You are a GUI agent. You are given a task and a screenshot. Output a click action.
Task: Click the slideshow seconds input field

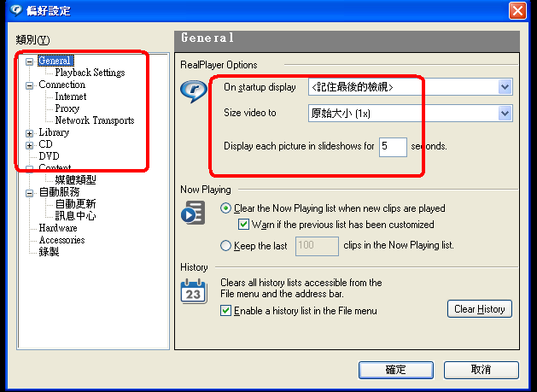pos(393,147)
